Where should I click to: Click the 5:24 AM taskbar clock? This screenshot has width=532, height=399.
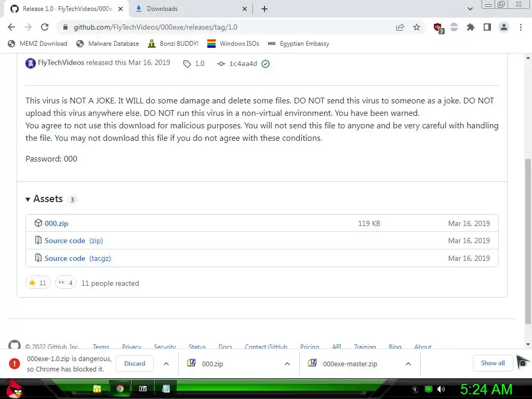pyautogui.click(x=486, y=389)
